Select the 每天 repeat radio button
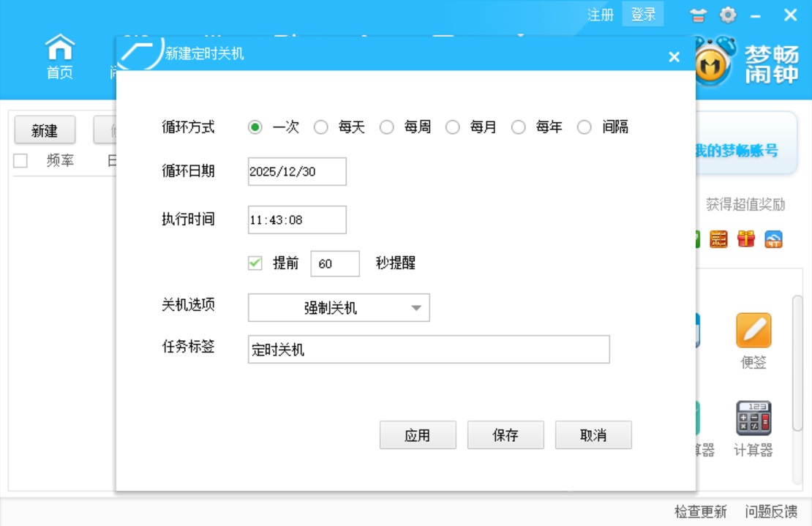This screenshot has height=526, width=812. [320, 127]
